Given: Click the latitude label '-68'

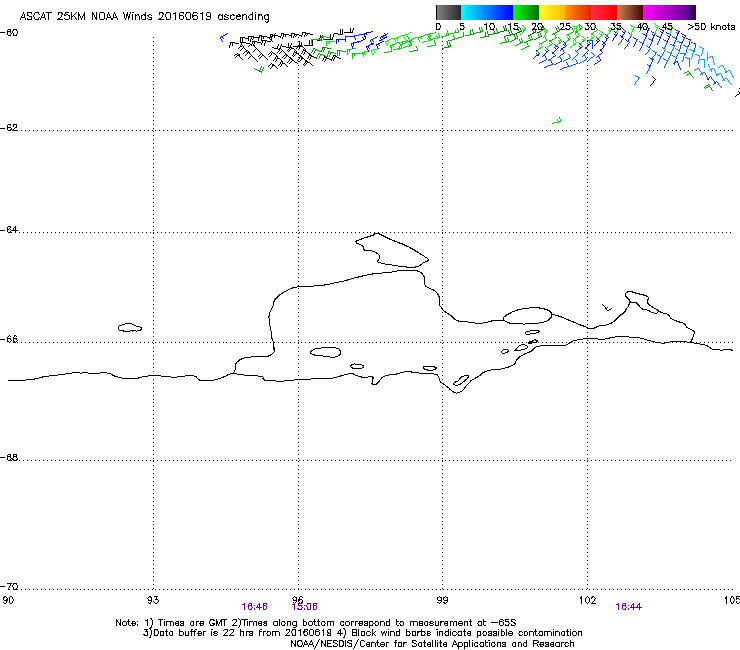Looking at the screenshot, I should [x=9, y=458].
